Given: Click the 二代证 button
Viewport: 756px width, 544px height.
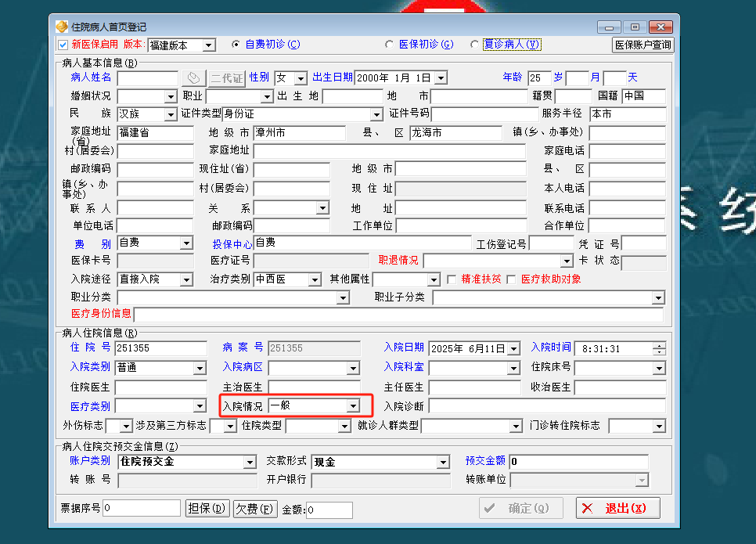Looking at the screenshot, I should point(227,78).
